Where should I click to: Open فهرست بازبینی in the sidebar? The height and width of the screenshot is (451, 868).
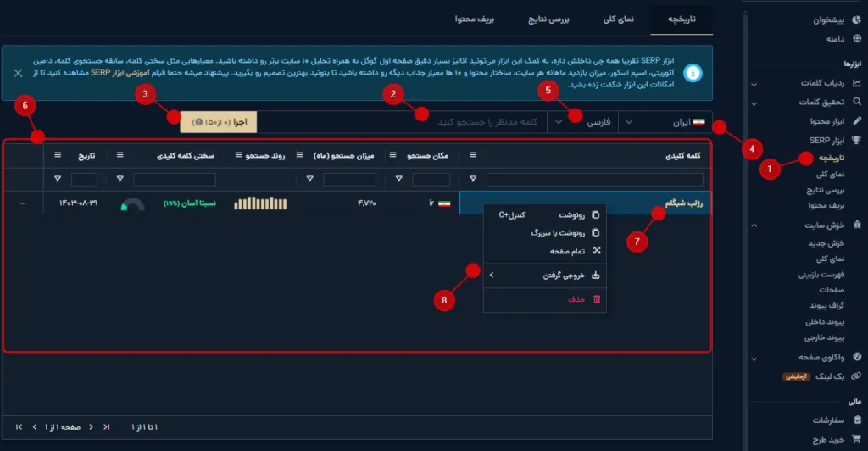(x=821, y=275)
